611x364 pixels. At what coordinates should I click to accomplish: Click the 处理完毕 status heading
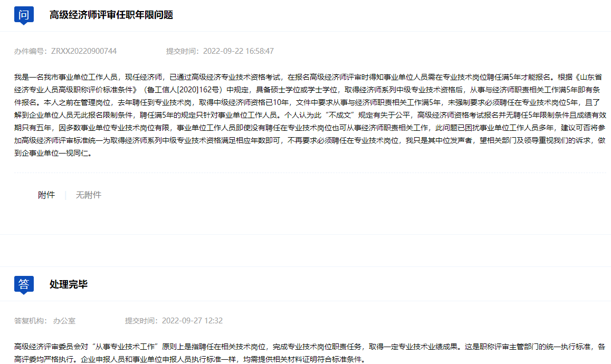(x=69, y=284)
